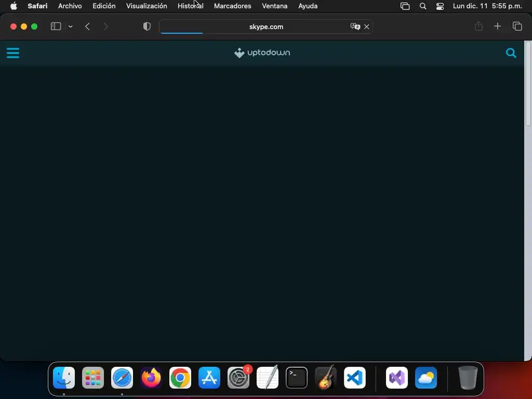Open the Uptodown hamburger menu
Image resolution: width=532 pixels, height=399 pixels.
coord(13,53)
